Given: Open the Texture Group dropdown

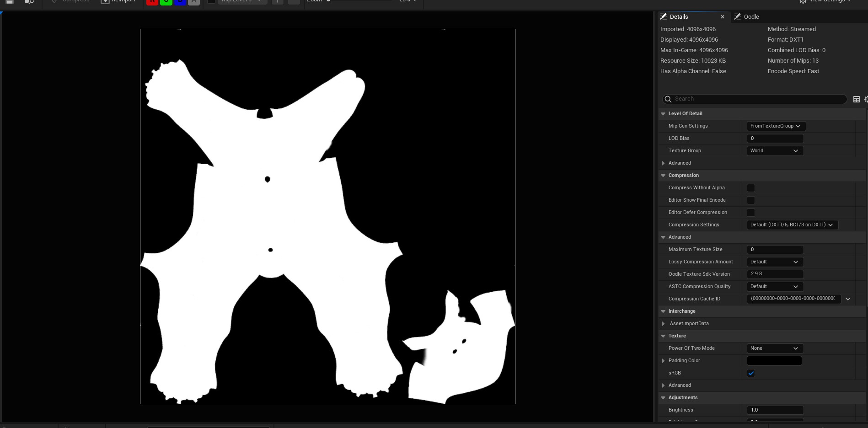Looking at the screenshot, I should coord(775,151).
